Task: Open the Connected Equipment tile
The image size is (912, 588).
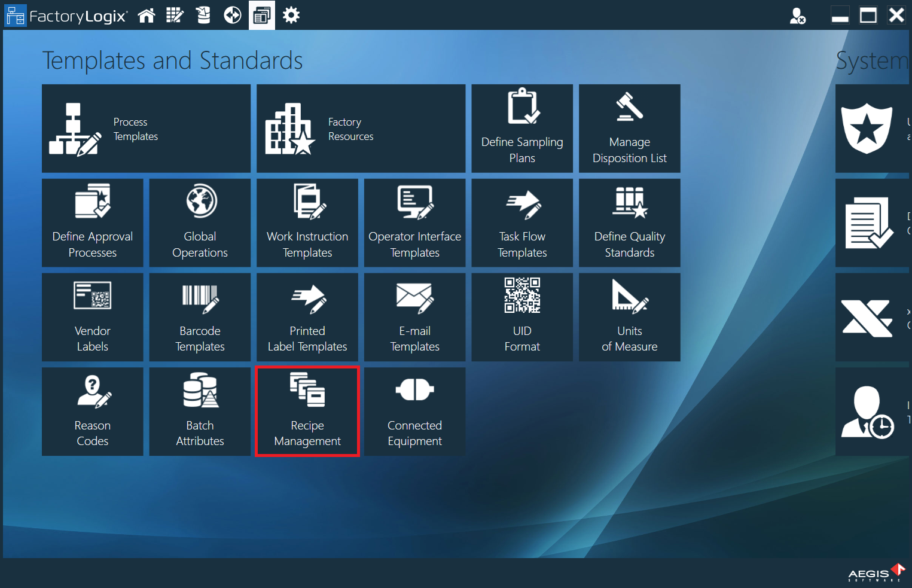Action: pos(414,412)
